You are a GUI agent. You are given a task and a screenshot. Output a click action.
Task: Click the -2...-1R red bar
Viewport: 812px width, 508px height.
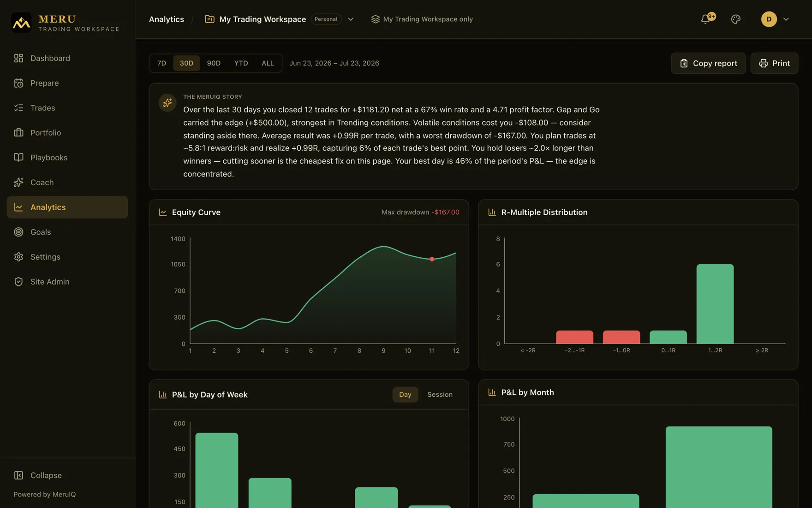(574, 337)
